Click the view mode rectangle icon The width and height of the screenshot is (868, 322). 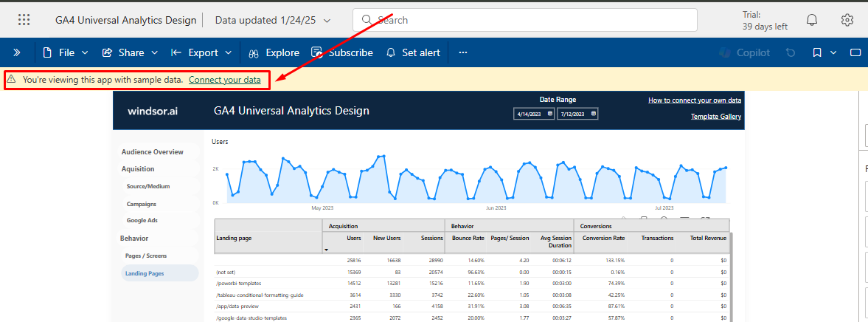tap(855, 52)
